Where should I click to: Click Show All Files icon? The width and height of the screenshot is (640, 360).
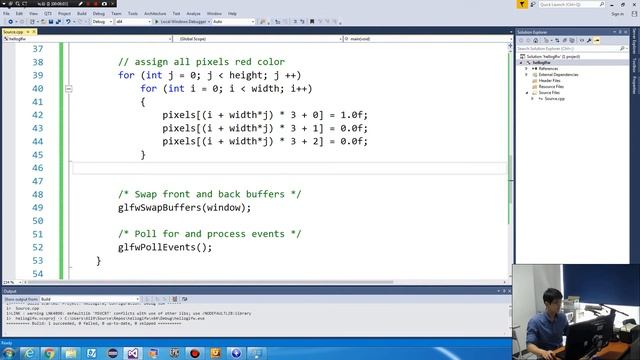(572, 40)
